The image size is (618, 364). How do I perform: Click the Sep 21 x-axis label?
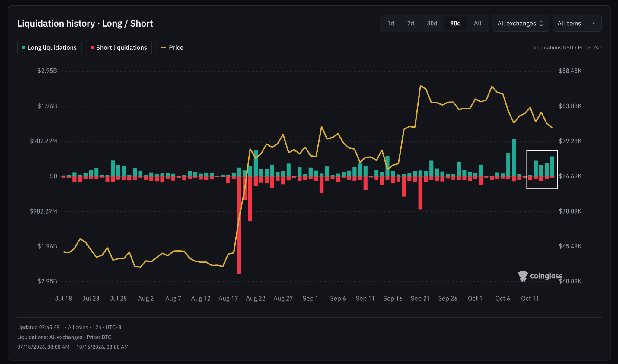pos(420,299)
